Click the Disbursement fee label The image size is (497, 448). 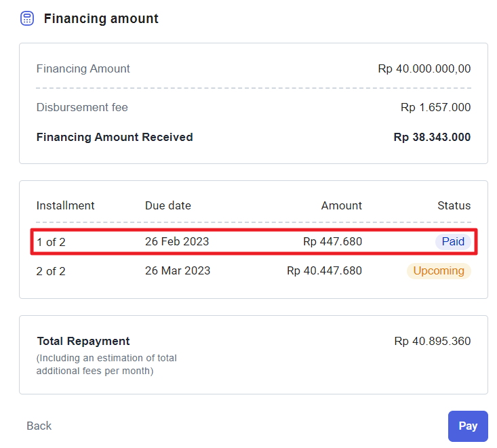[x=82, y=107]
